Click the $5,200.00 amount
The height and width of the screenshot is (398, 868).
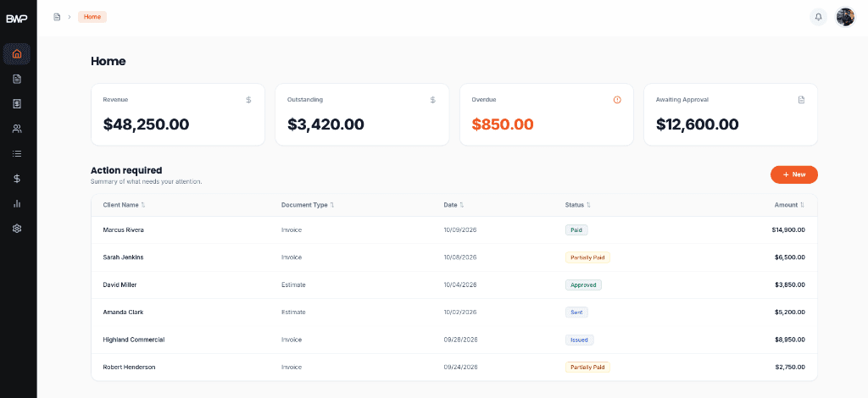(x=790, y=312)
